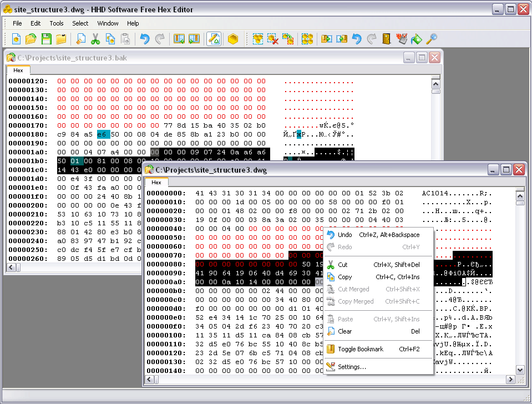
Task: Open the Help menu
Action: (x=133, y=23)
